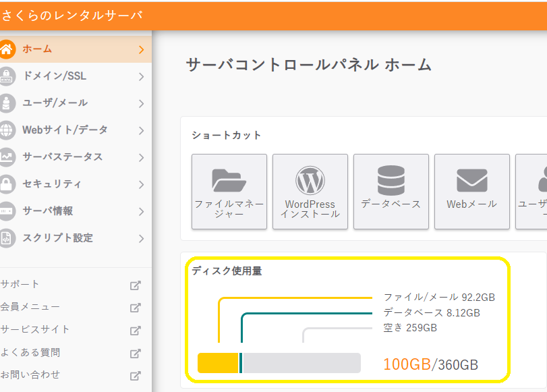Viewport: 547px width, 392px height.
Task: Click the folder icon for ファイルマネージャー
Action: tap(229, 180)
